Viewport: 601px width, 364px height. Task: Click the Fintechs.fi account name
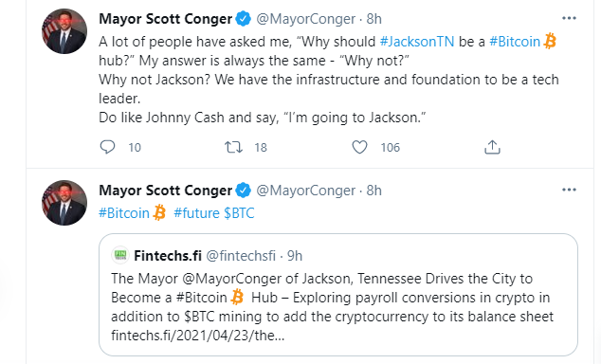click(x=168, y=256)
